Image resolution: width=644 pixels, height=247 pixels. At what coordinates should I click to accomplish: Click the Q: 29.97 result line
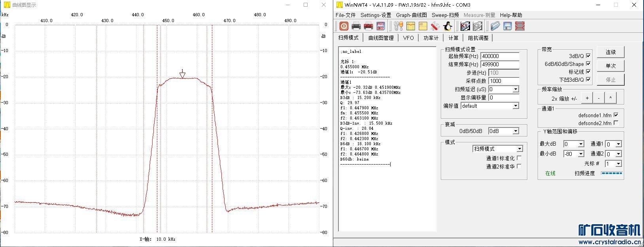(x=350, y=103)
